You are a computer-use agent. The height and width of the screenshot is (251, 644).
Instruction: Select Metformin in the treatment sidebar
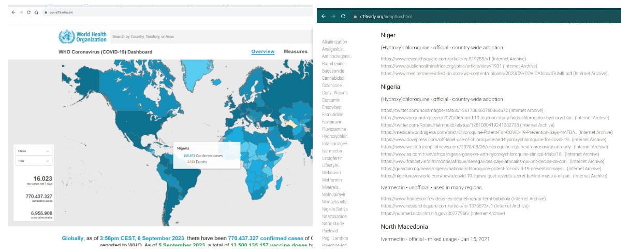coord(332,180)
